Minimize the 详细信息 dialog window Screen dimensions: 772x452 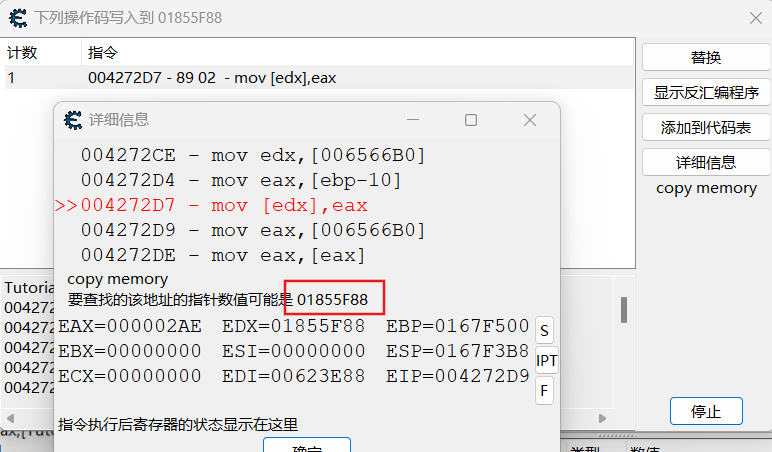(x=413, y=120)
